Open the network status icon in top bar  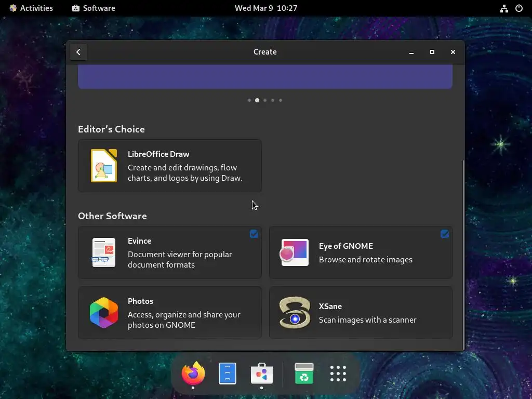[504, 8]
